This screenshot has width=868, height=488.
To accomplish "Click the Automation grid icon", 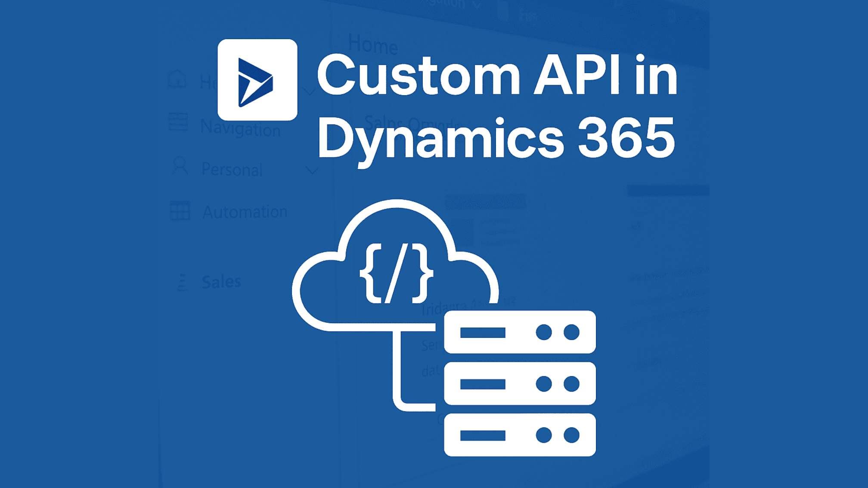I will 180,211.
